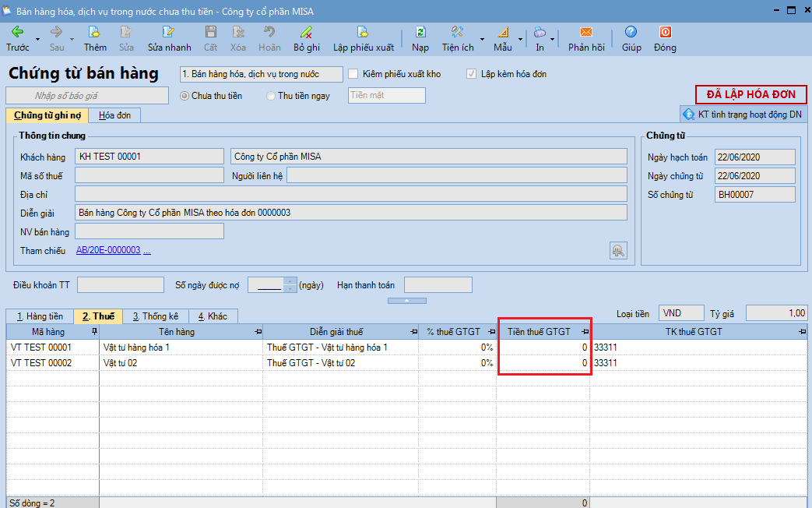Screen dimensions: 812x508
Task: Collapse the header panel with the up arrow
Action: pyautogui.click(x=407, y=301)
